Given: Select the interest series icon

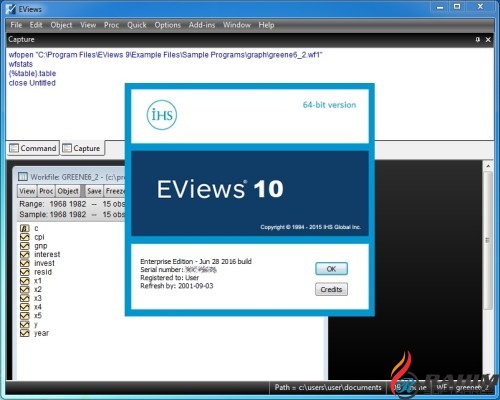Looking at the screenshot, I should (x=25, y=254).
